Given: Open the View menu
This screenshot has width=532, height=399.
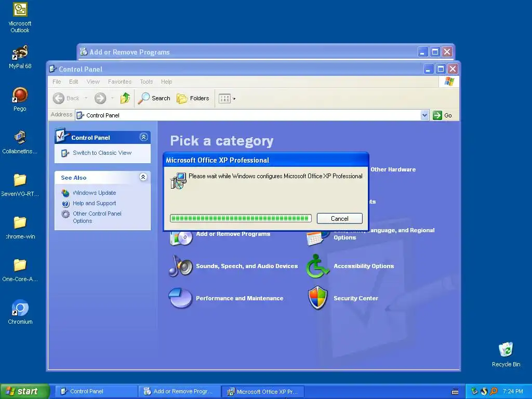Looking at the screenshot, I should (x=93, y=82).
